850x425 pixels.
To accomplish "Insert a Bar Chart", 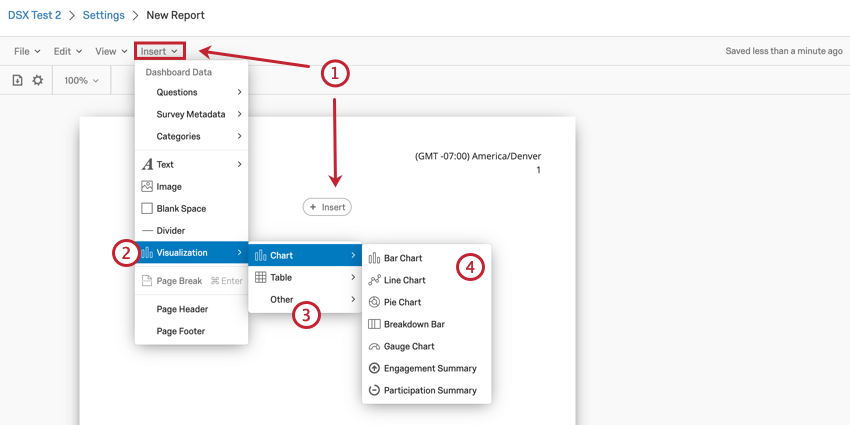I will (x=427, y=258).
